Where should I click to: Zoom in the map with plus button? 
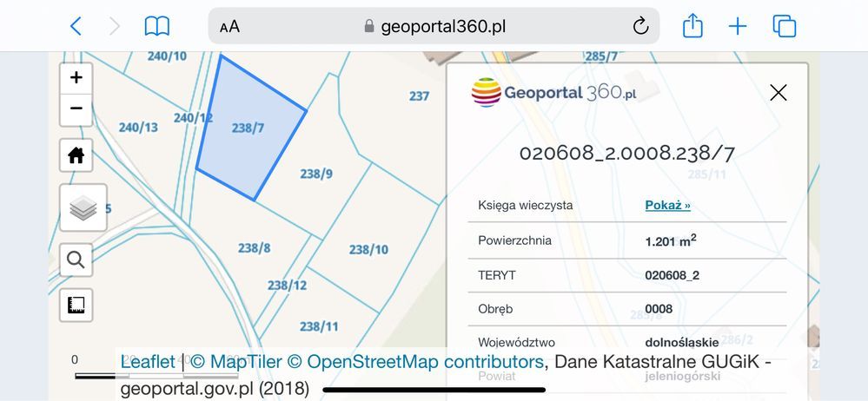pyautogui.click(x=76, y=77)
